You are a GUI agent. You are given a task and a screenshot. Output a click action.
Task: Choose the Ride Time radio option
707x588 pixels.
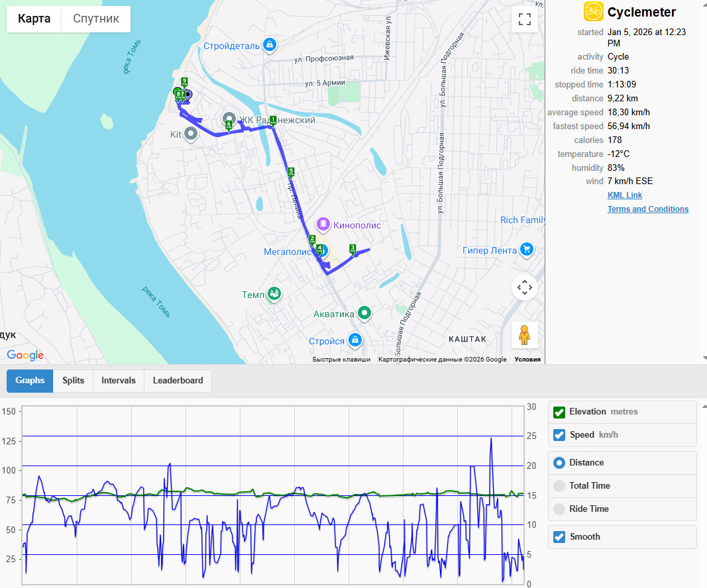click(559, 509)
